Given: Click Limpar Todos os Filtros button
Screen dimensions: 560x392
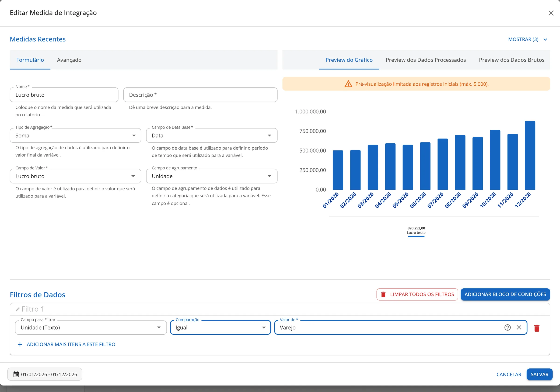Looking at the screenshot, I should click(417, 294).
